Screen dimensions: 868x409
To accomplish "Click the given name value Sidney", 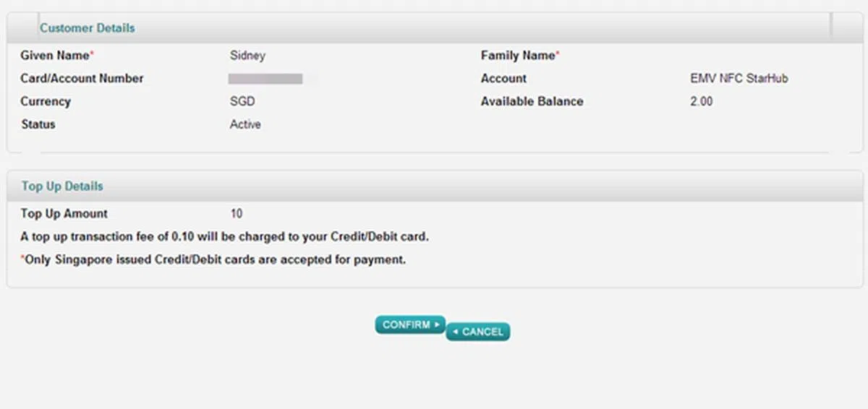I will (x=247, y=56).
